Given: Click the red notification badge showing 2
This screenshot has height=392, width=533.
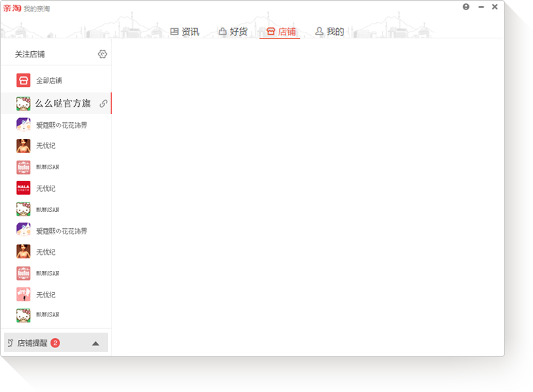Looking at the screenshot, I should [55, 343].
